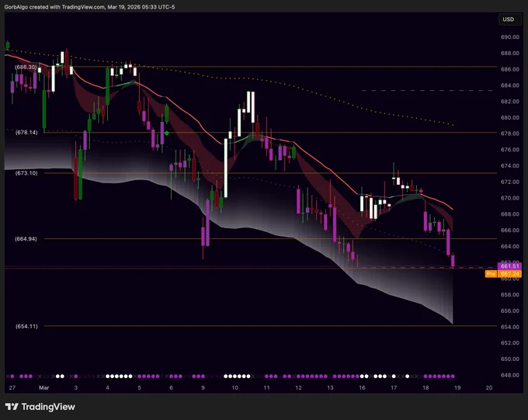Screen dimensions: 528x420
Task: Click the 20 date on time axis
Action: click(489, 387)
